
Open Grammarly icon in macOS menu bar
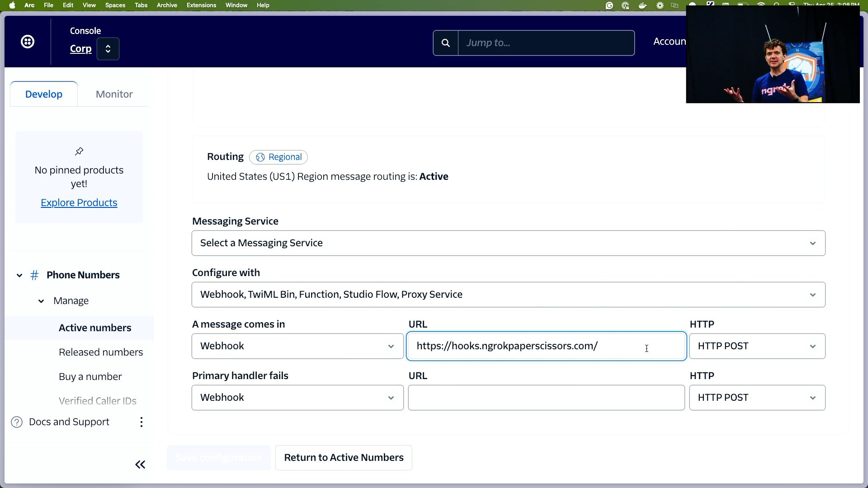click(609, 5)
